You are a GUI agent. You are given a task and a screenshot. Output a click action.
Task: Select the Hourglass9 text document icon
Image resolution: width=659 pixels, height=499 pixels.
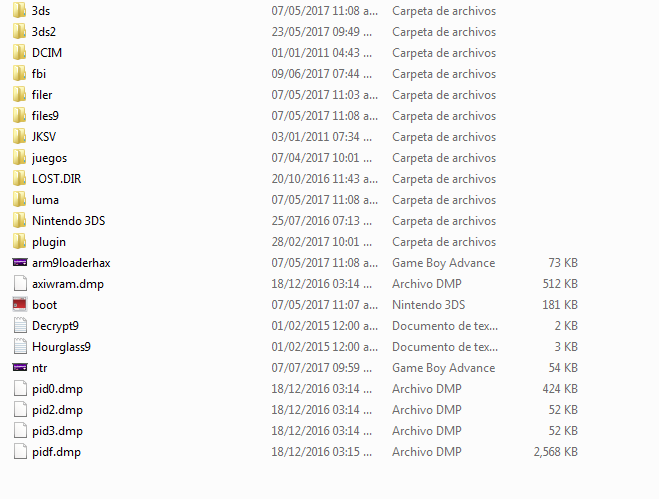(20, 347)
